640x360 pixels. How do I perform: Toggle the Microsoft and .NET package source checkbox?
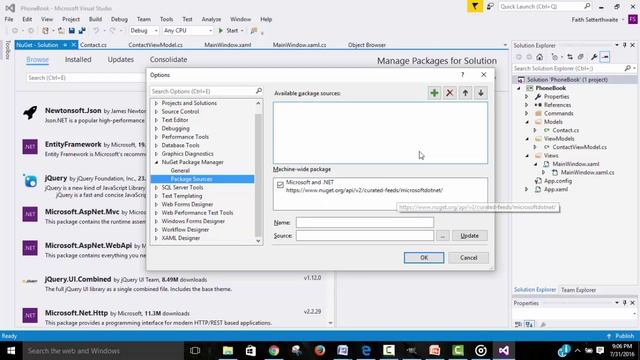280,185
